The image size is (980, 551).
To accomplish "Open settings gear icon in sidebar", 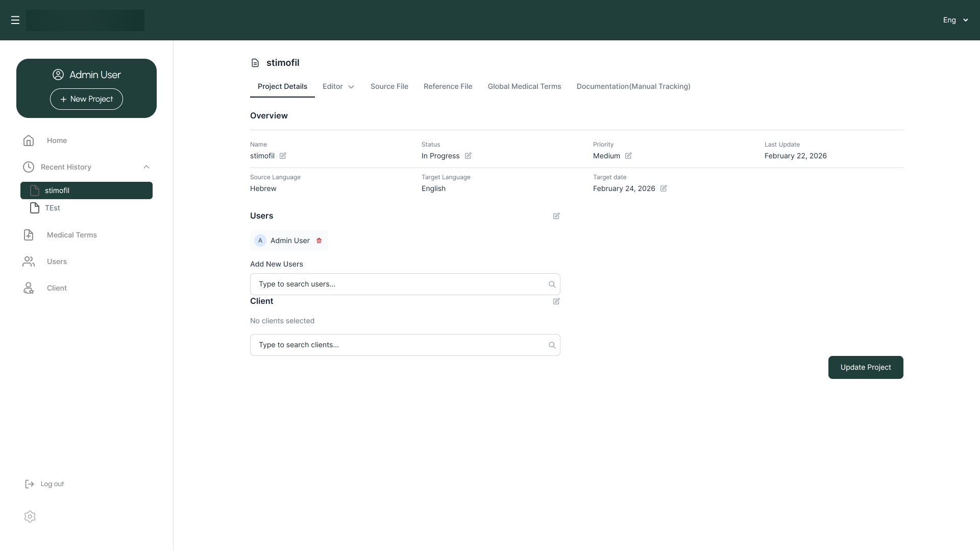I will (30, 516).
